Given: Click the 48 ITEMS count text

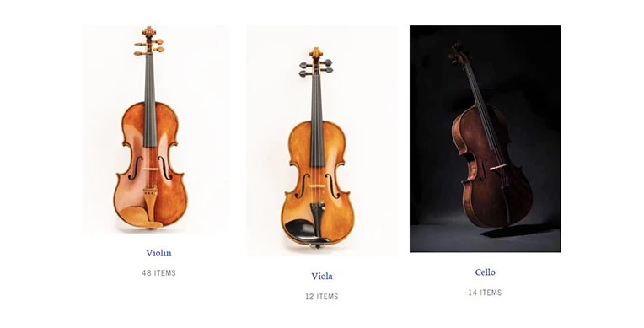Looking at the screenshot, I should pos(158,273).
